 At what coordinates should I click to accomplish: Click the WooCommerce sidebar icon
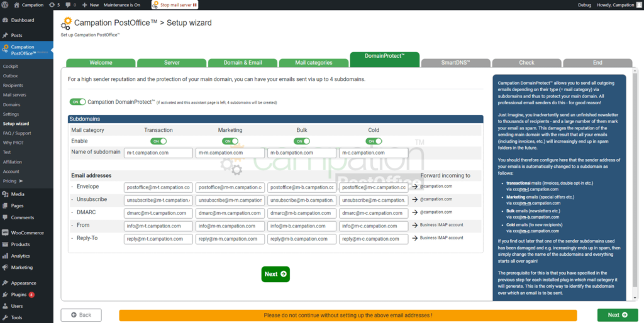point(5,233)
